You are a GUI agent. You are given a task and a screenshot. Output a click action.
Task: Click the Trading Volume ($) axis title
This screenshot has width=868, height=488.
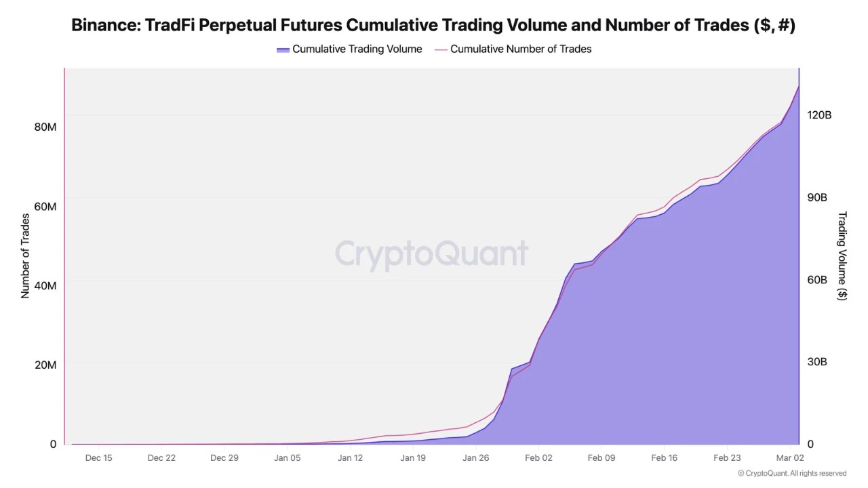pos(842,256)
